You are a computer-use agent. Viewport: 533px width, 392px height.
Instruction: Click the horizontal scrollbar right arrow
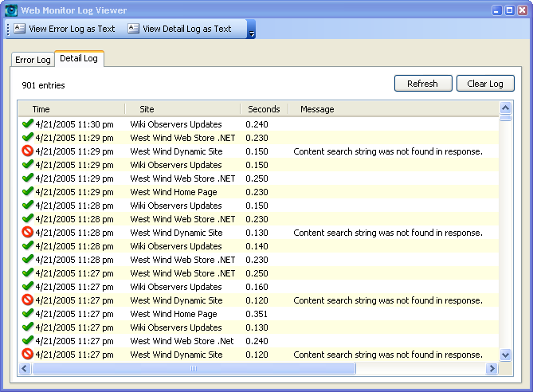(492, 369)
